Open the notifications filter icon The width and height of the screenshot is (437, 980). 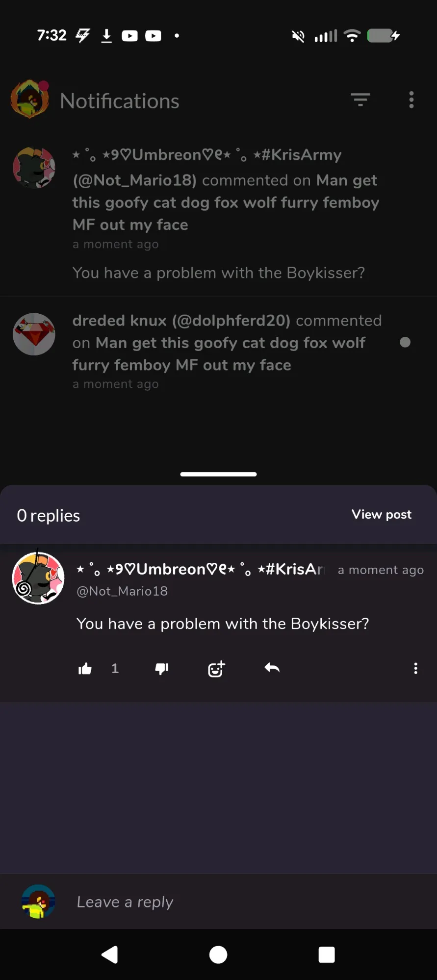tap(360, 100)
